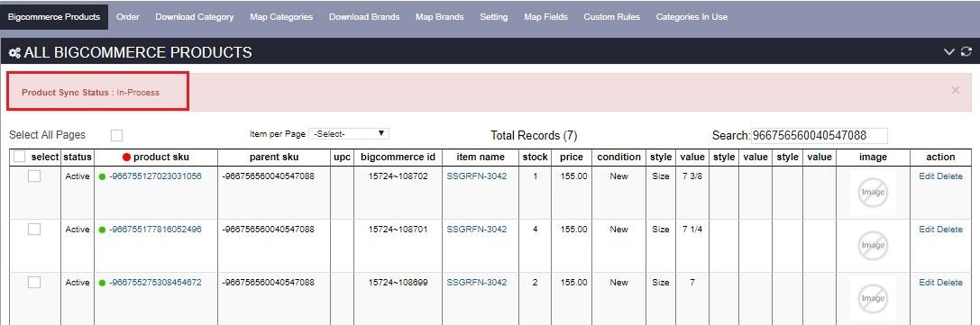The image size is (980, 325).
Task: Open product SKU link -966755127023031056
Action: click(x=155, y=176)
